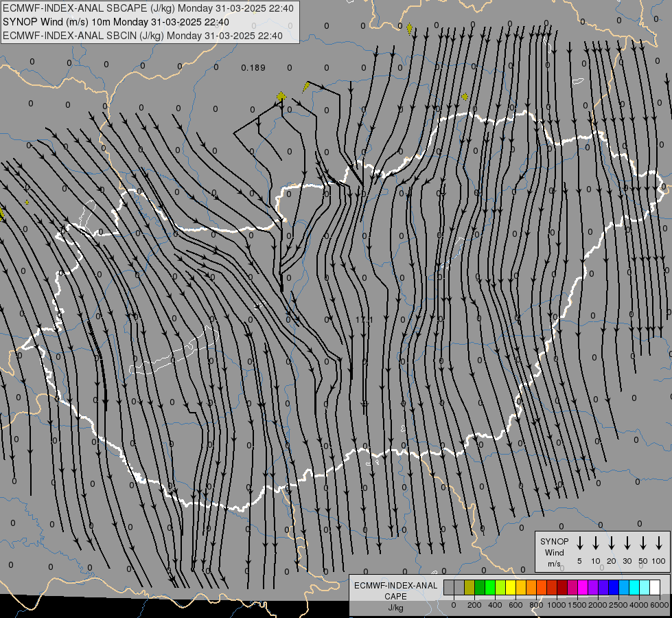Click the 30 m/s wind arrow in legend

tap(627, 543)
